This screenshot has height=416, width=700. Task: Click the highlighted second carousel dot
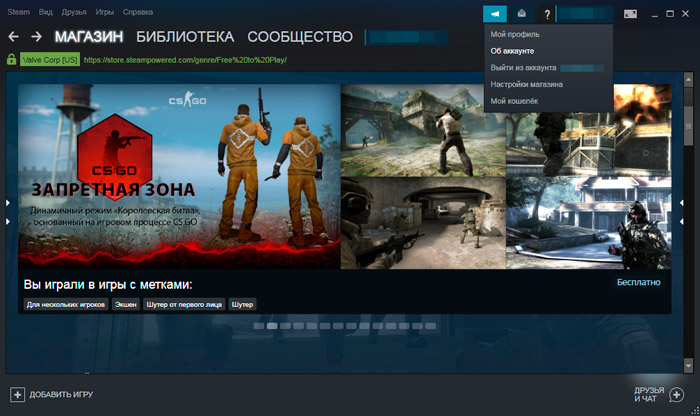point(272,326)
